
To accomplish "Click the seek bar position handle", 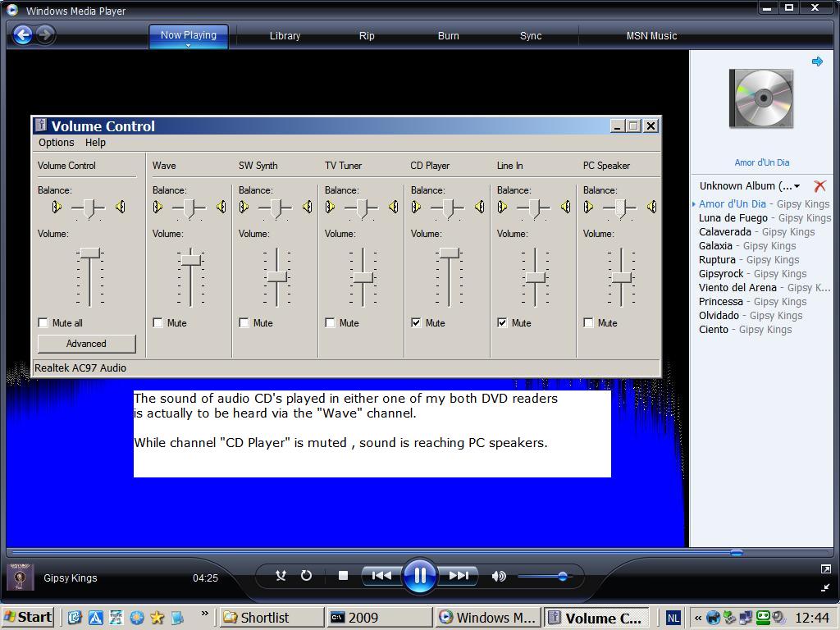I will 737,552.
